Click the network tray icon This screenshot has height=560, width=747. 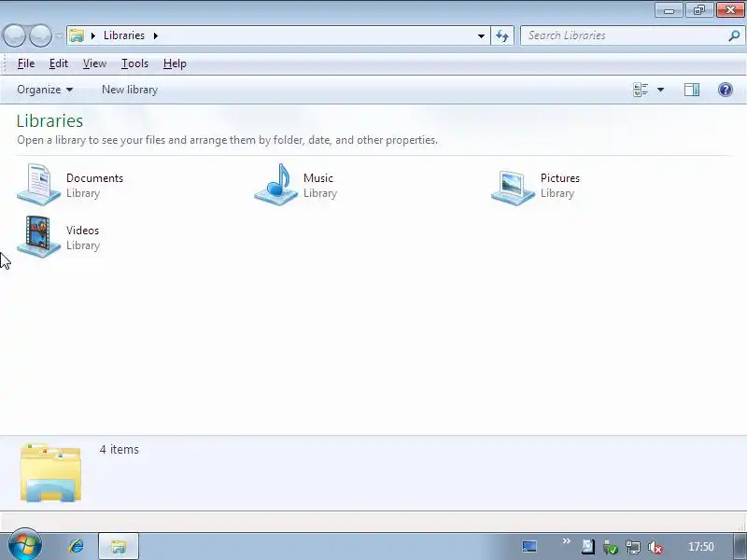pyautogui.click(x=633, y=547)
